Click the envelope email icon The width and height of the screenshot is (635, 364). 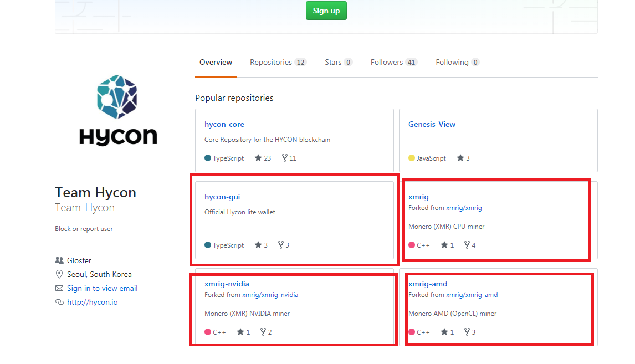tap(59, 288)
